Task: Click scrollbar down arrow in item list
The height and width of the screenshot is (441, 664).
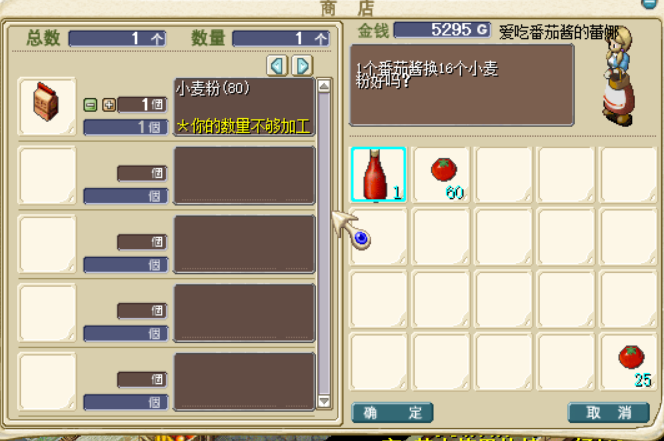Action: 324,401
